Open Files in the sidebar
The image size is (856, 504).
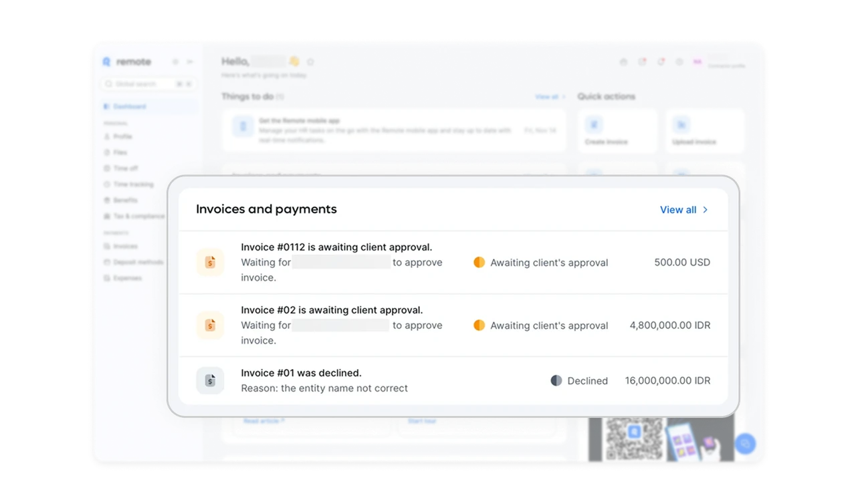coord(116,152)
